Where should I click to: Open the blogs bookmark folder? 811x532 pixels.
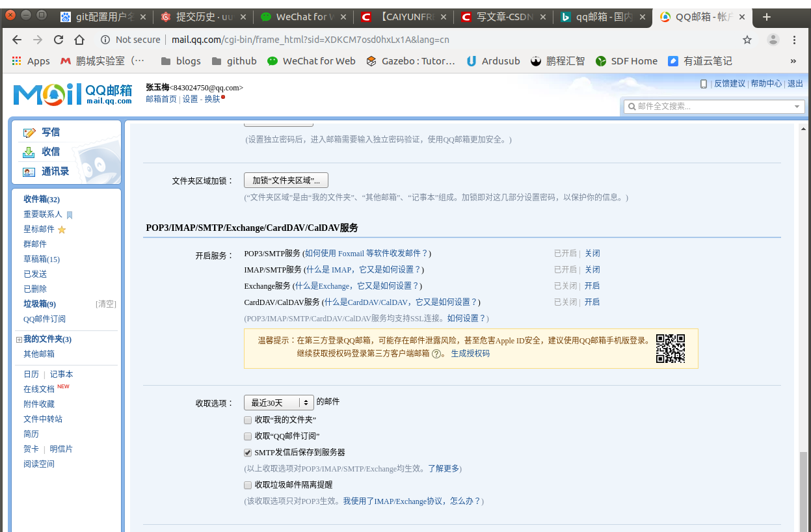[x=181, y=60]
